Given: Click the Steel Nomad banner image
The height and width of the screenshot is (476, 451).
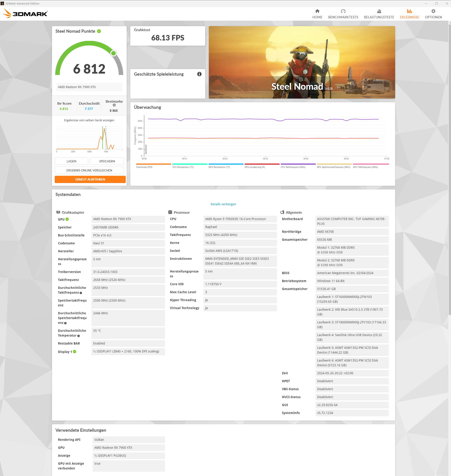Looking at the screenshot, I should (301, 62).
